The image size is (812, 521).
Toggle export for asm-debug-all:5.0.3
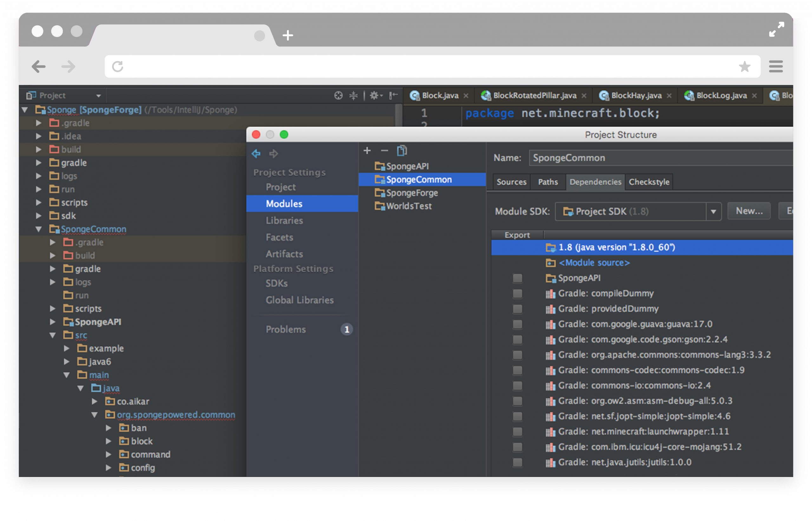tap(517, 401)
